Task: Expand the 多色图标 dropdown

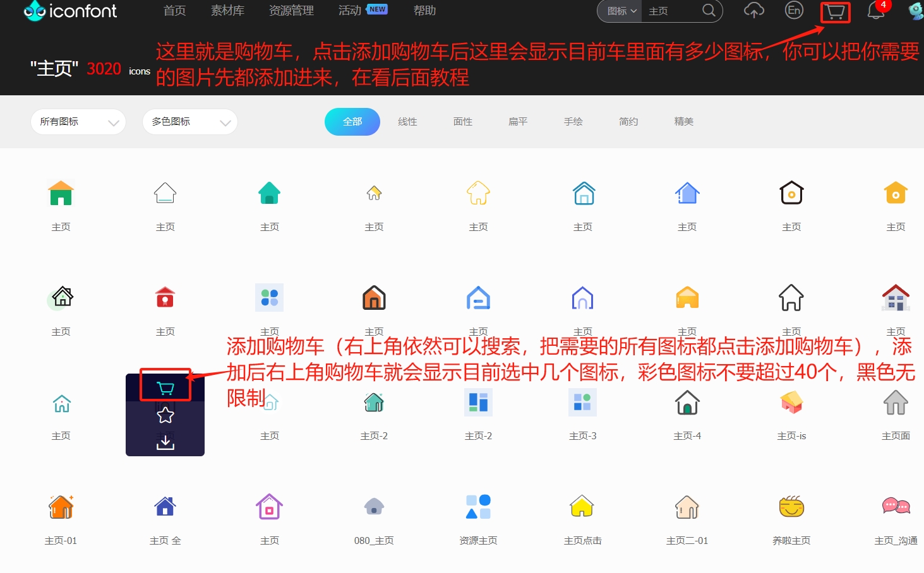Action: [x=189, y=121]
